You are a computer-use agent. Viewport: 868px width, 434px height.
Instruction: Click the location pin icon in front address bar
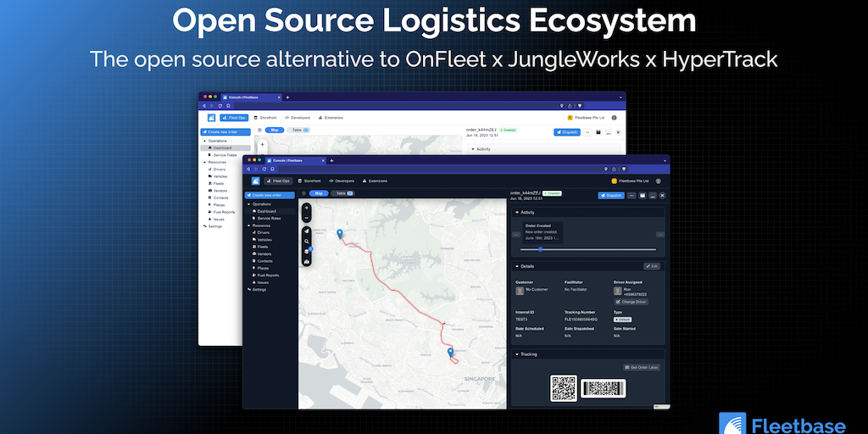click(605, 169)
